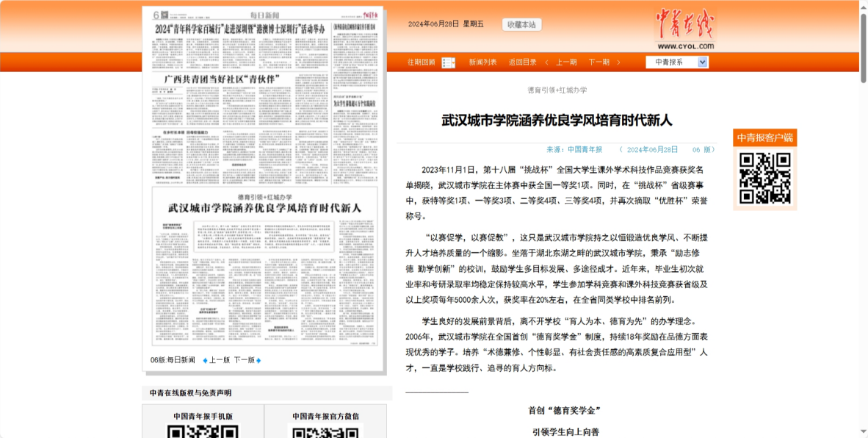Click blue left arrow beside 上一版

205,360
